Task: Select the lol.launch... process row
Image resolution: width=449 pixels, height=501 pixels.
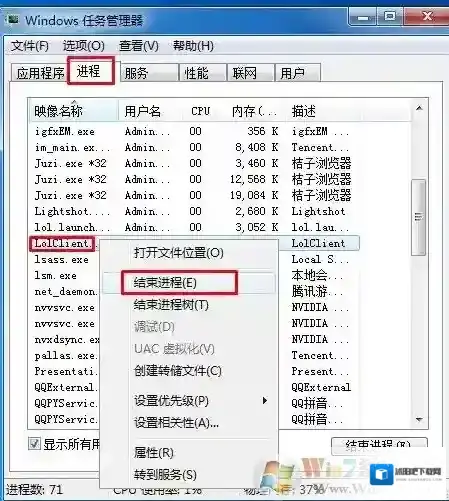Action: tap(194, 227)
